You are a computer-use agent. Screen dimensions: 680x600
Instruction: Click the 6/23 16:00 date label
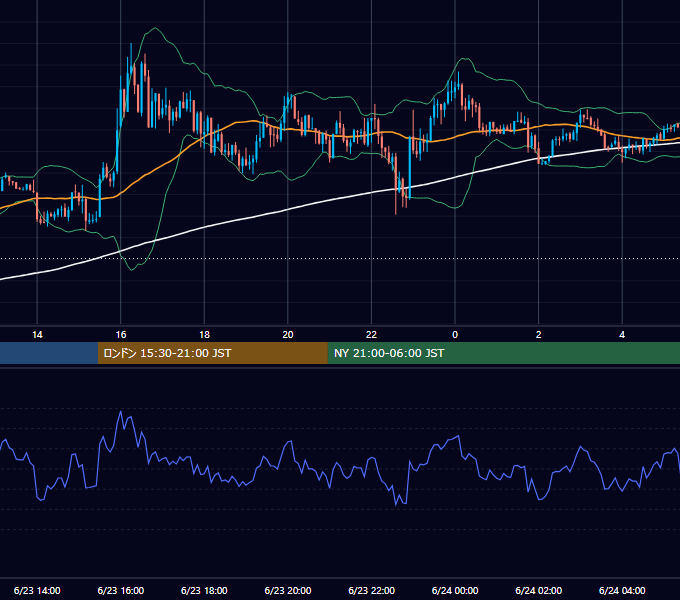[x=121, y=590]
